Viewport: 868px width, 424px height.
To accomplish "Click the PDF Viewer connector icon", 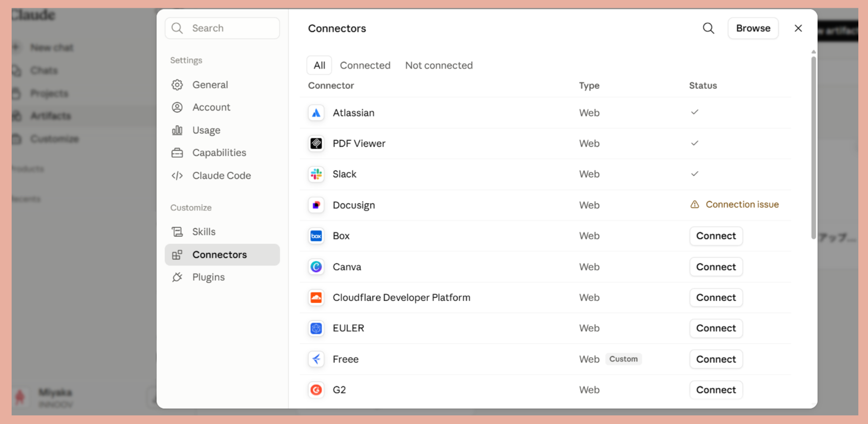I will 316,143.
